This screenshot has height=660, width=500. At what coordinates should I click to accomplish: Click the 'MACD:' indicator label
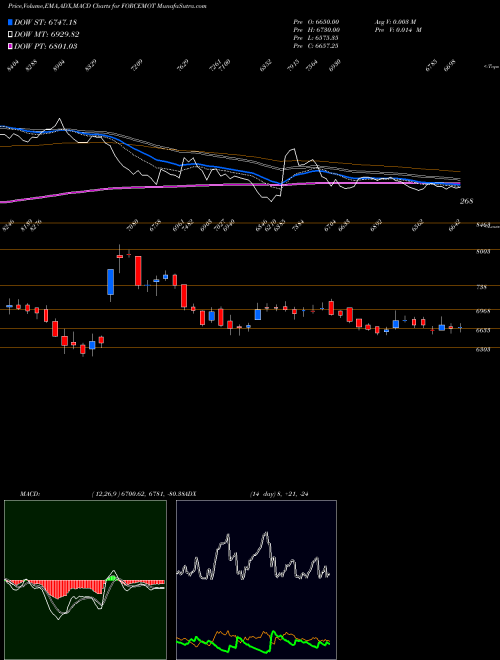pos(30,494)
